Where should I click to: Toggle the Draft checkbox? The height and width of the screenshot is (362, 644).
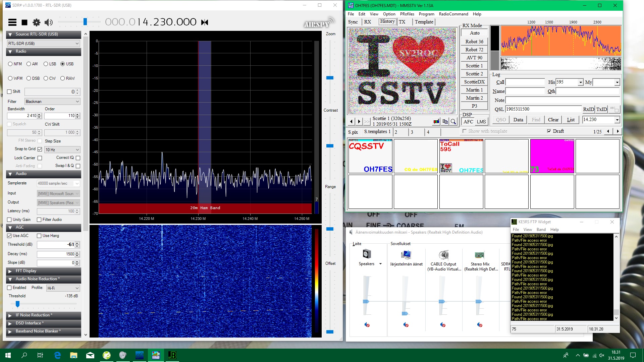(x=549, y=131)
